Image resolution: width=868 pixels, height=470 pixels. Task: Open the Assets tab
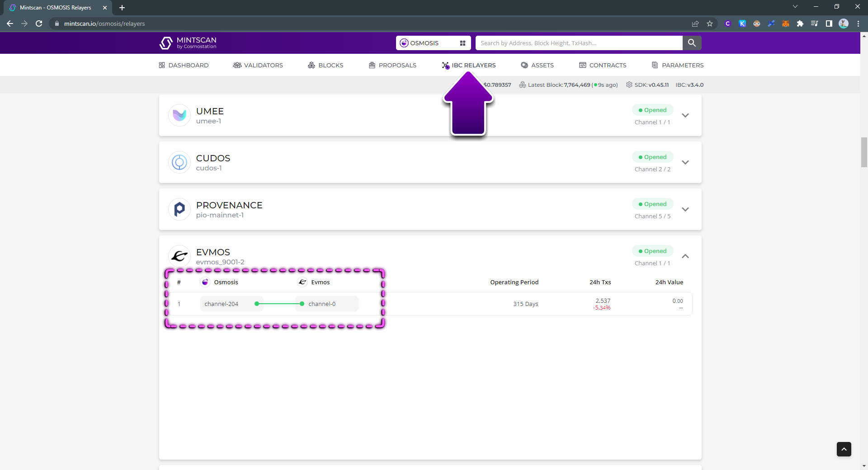[537, 65]
